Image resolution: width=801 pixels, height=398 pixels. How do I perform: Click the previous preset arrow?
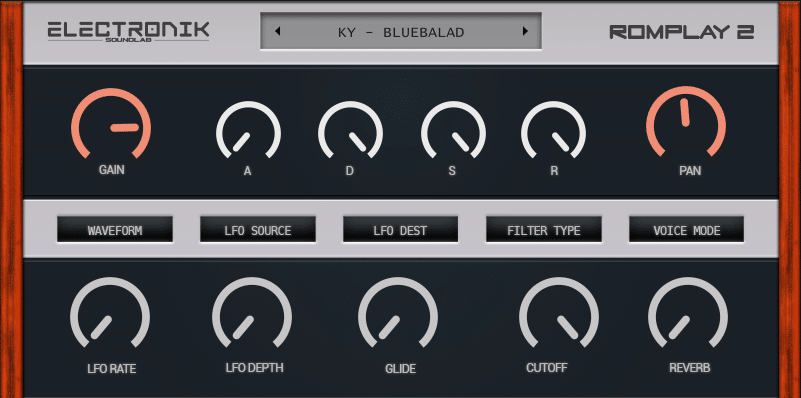(277, 32)
